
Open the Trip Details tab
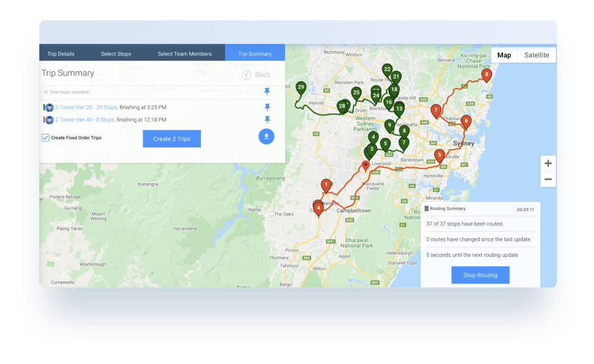pos(61,54)
